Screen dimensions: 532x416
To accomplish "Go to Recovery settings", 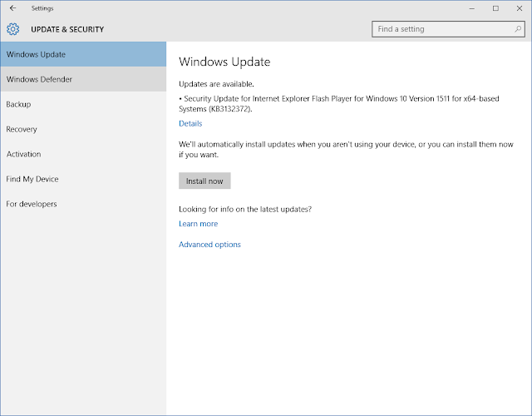I will 83,129.
